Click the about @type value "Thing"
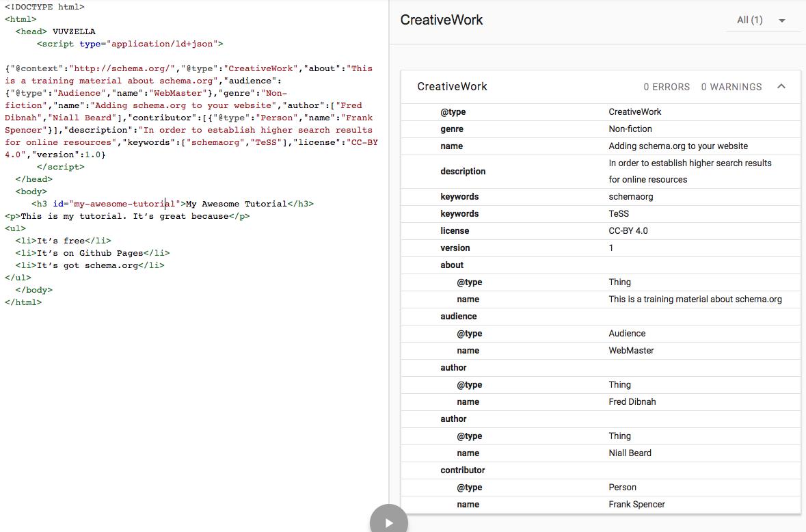This screenshot has width=806, height=532. click(x=619, y=282)
